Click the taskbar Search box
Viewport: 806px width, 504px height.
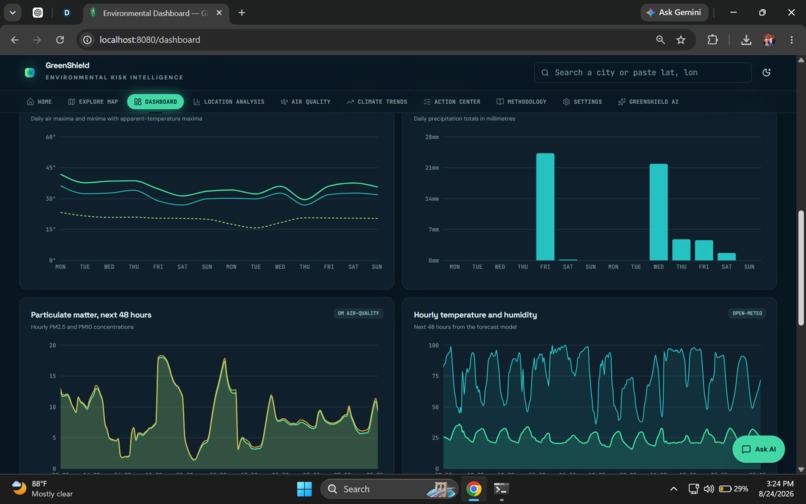[x=389, y=489]
